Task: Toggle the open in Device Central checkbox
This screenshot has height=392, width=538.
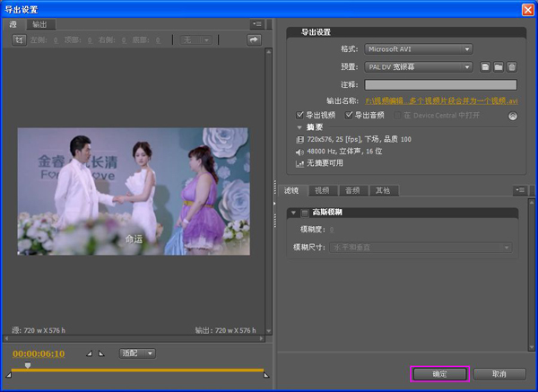Action: tap(397, 116)
